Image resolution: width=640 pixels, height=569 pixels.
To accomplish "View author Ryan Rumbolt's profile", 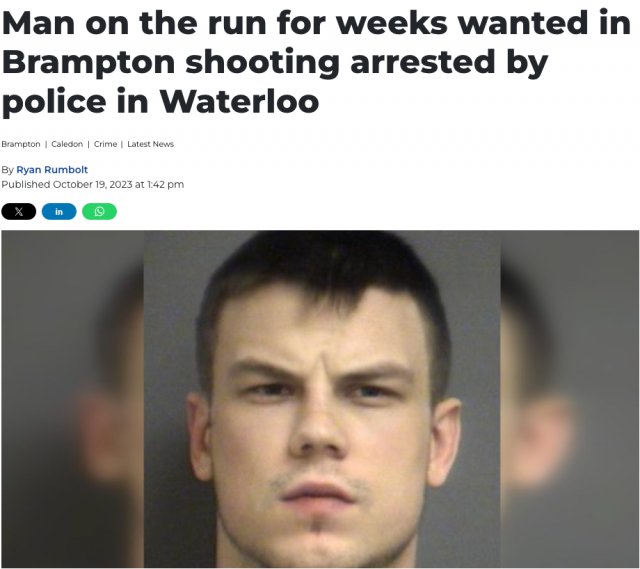I will pos(52,169).
